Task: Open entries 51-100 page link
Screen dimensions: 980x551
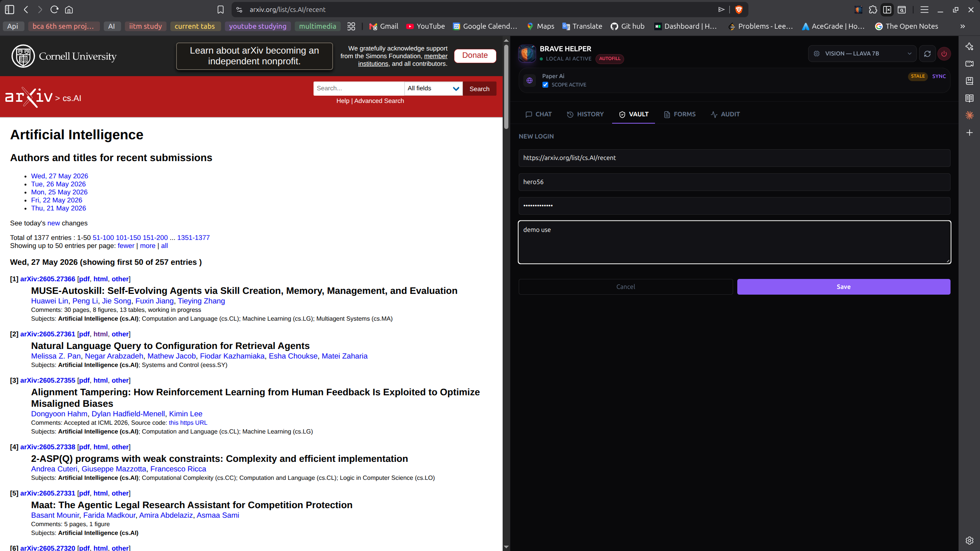Action: click(x=103, y=238)
